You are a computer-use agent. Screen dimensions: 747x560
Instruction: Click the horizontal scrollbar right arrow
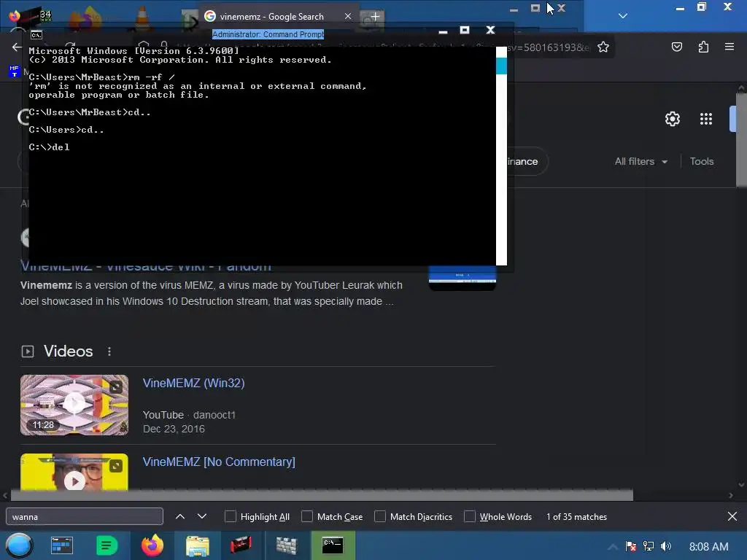(731, 495)
